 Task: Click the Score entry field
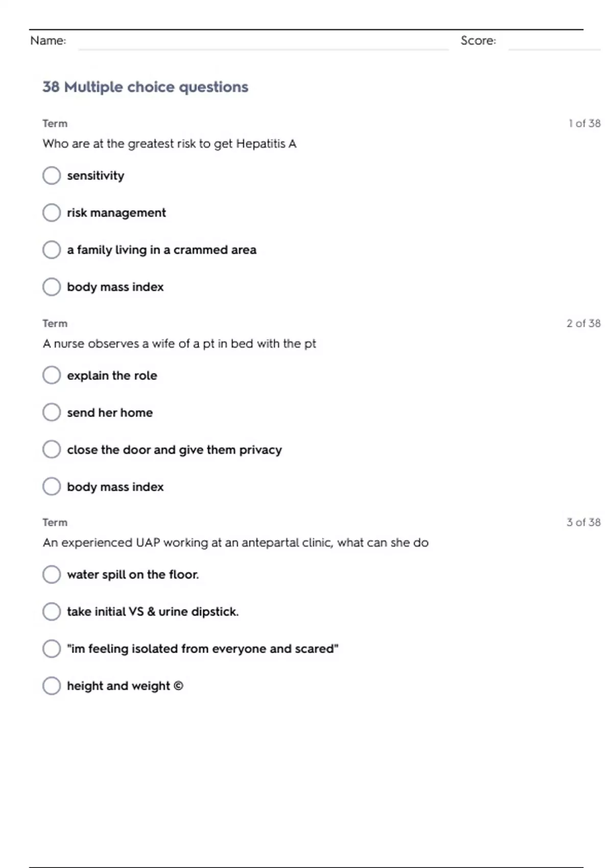554,43
